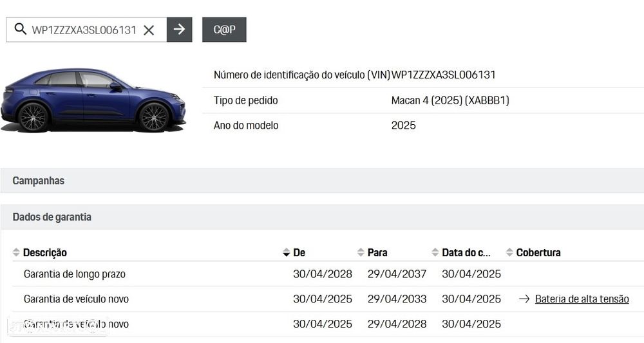Screen dimensions: 644x343
Task: Sort table by Para column
Action: click(372, 252)
